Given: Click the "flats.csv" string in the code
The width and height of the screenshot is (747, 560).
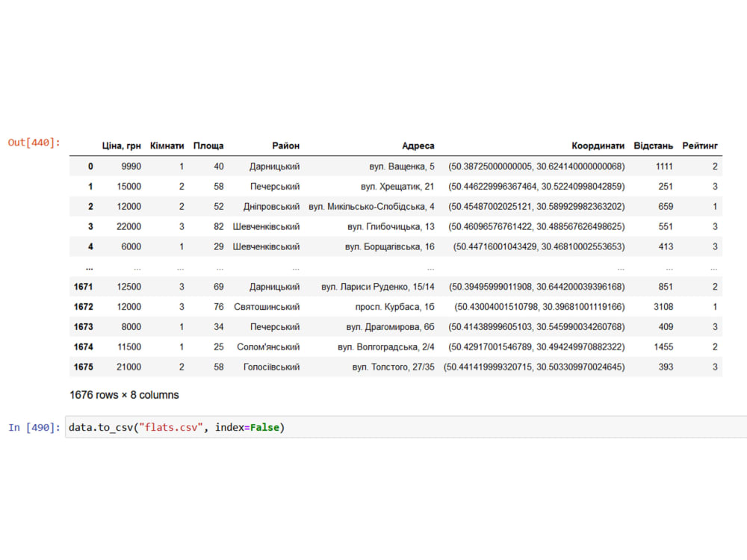Looking at the screenshot, I should tap(170, 427).
